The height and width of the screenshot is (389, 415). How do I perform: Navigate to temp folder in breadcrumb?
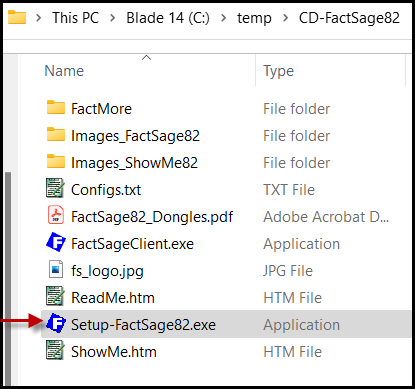click(x=254, y=18)
